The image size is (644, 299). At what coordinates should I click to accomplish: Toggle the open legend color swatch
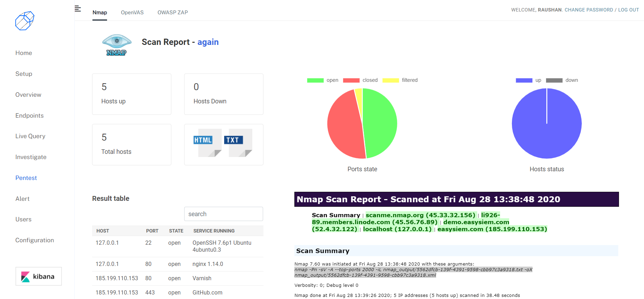tap(315, 80)
